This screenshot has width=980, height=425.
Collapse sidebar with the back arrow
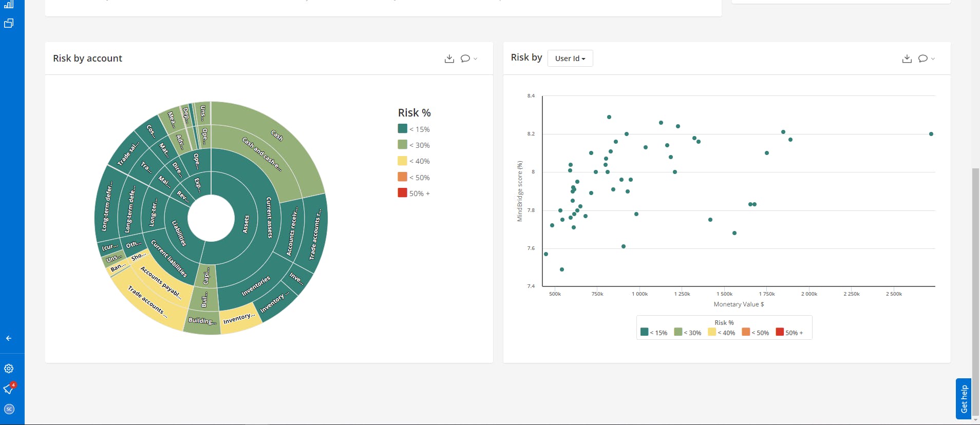point(9,338)
